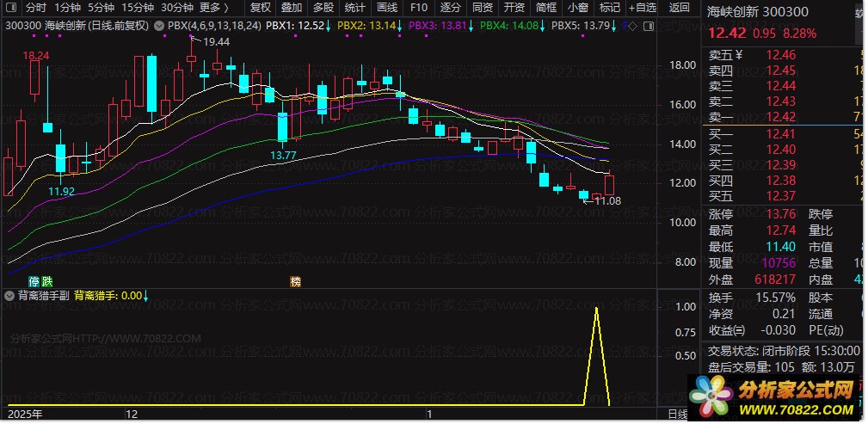Open the 更多 timeframes menu
Viewport: 868px width, 424px height.
(213, 8)
